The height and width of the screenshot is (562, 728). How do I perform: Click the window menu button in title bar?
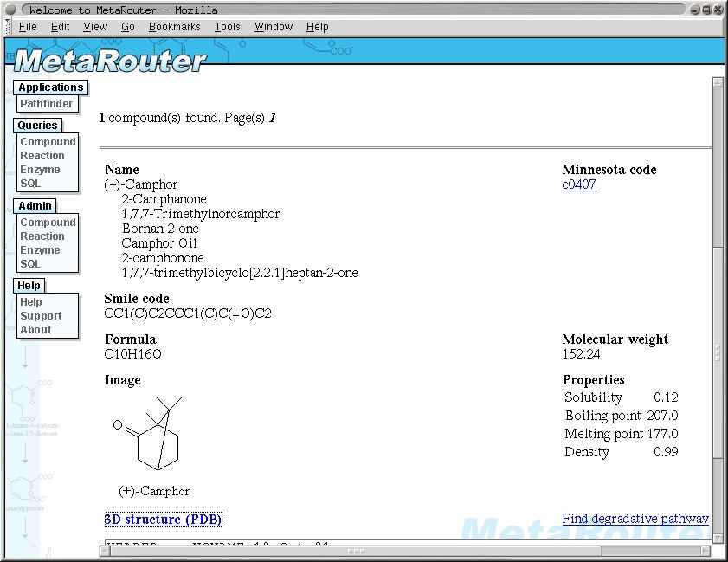tap(10, 10)
